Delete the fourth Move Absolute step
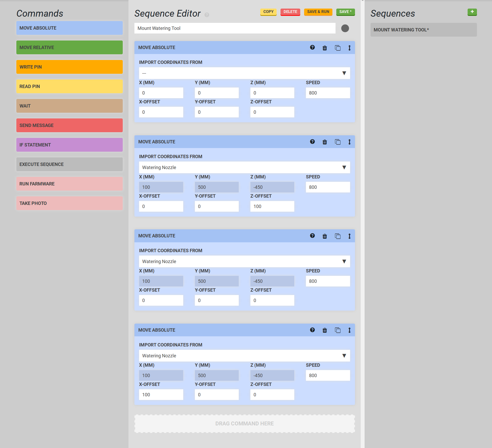The height and width of the screenshot is (448, 492). point(325,330)
